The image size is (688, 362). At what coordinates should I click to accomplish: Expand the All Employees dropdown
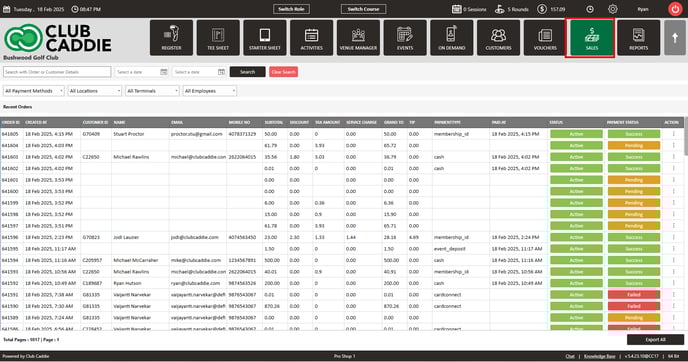[210, 91]
